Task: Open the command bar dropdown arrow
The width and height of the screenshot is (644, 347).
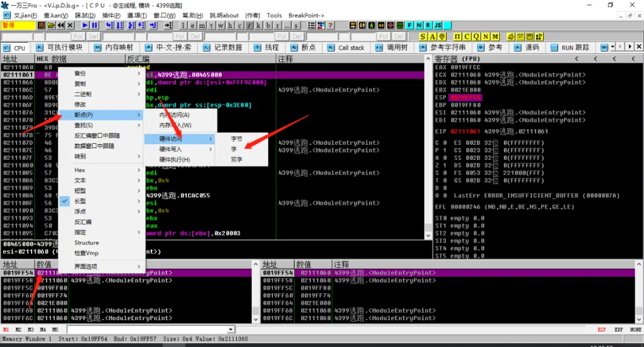Action: click(231, 329)
